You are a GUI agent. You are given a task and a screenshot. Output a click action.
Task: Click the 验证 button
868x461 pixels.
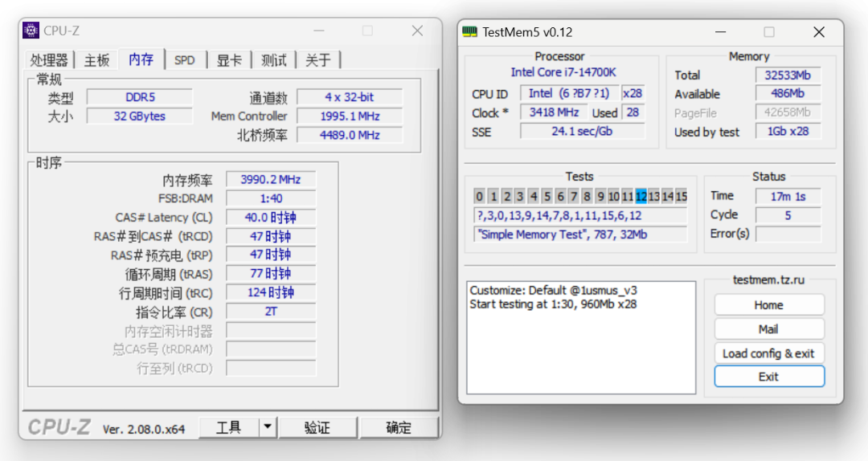(x=317, y=428)
